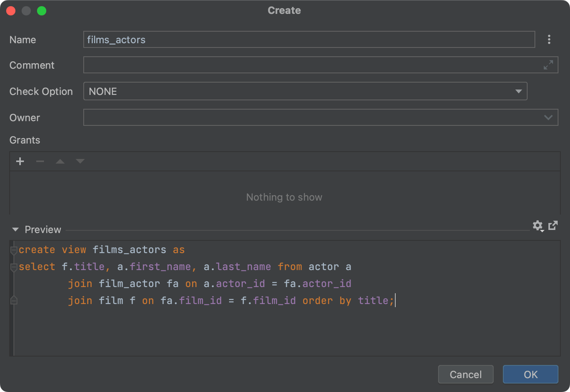Image resolution: width=570 pixels, height=392 pixels.
Task: Open Preview settings gear menu
Action: (538, 226)
